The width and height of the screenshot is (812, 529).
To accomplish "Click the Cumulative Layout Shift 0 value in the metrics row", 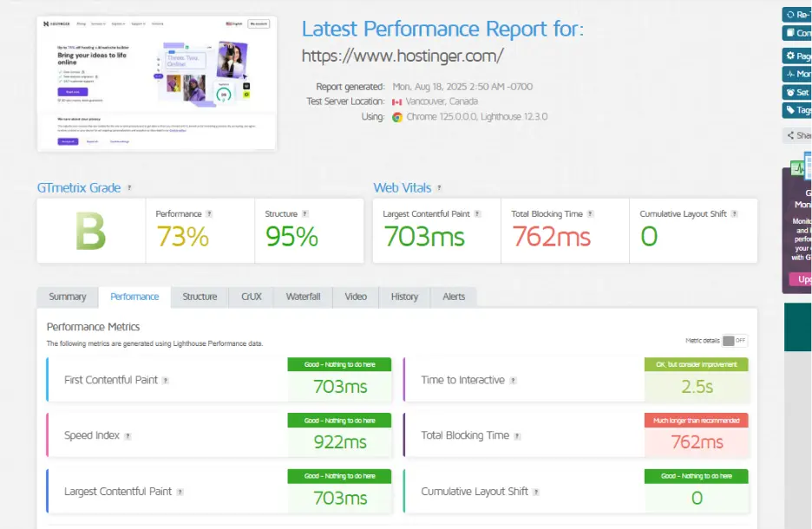I will [697, 498].
